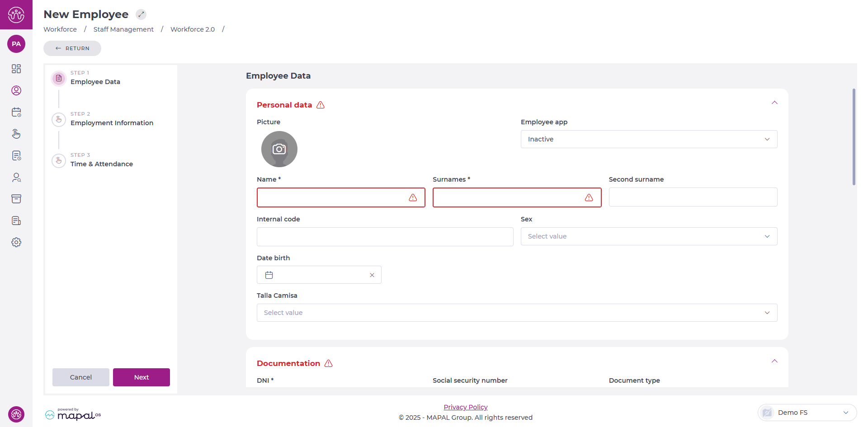Go to Step 2 Employment Information

[112, 123]
